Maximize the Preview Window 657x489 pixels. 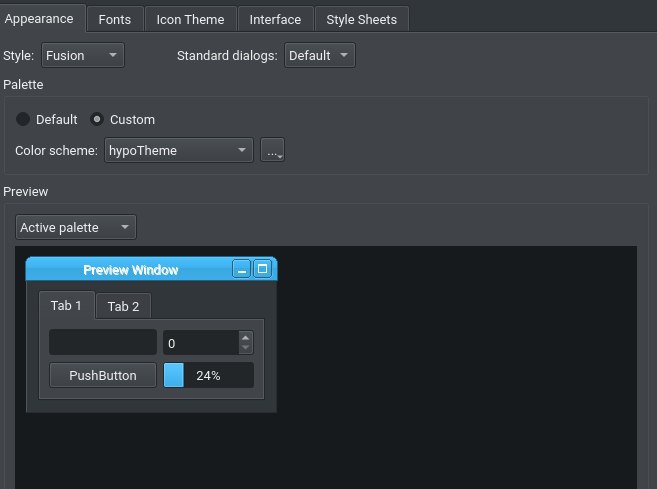(262, 269)
